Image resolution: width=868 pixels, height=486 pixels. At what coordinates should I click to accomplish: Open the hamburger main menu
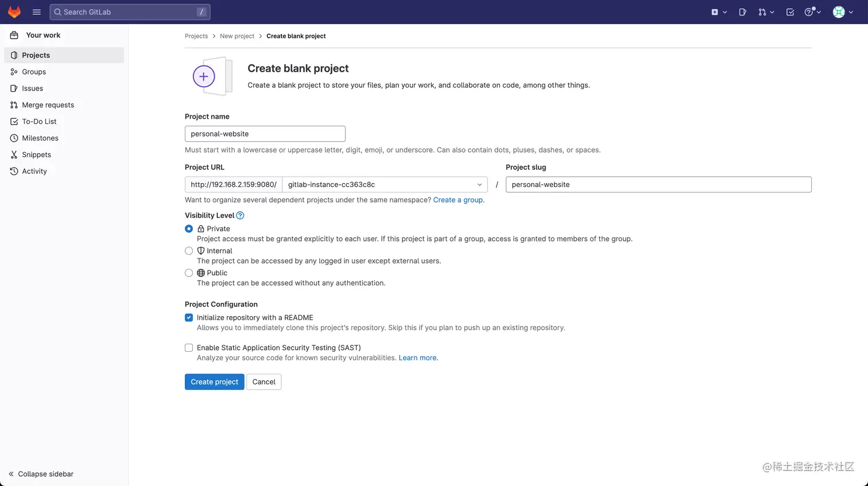click(x=37, y=12)
